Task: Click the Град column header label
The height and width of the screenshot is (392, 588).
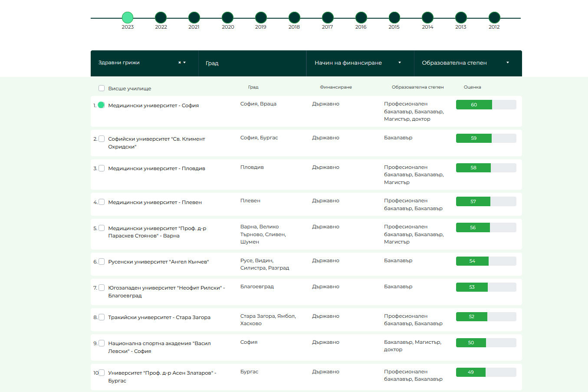Action: (x=253, y=87)
